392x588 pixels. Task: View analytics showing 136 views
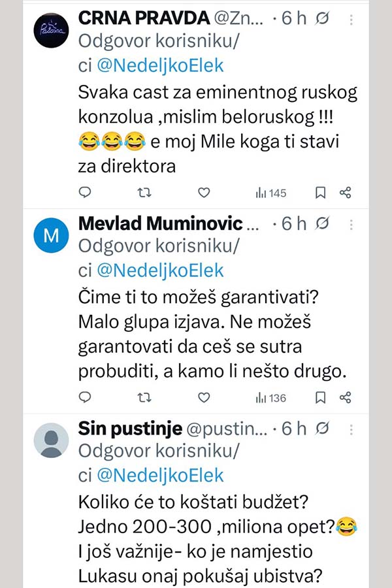pyautogui.click(x=270, y=398)
